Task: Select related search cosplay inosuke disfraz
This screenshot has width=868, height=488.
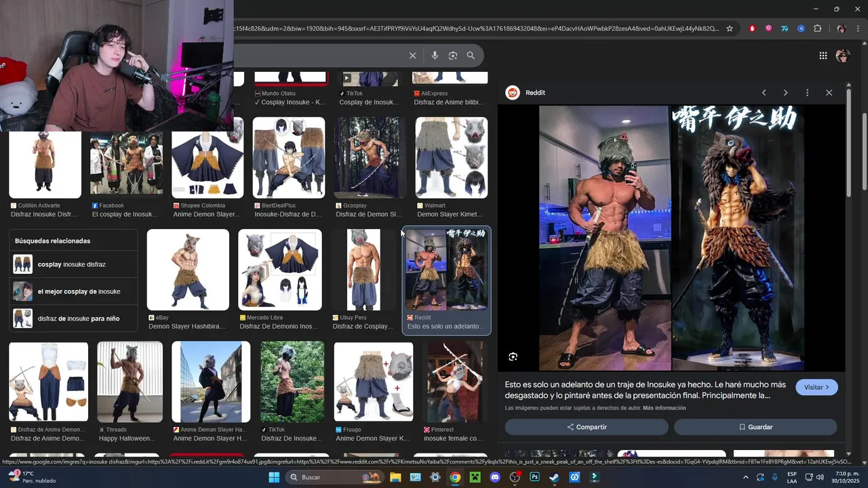Action: (x=75, y=264)
